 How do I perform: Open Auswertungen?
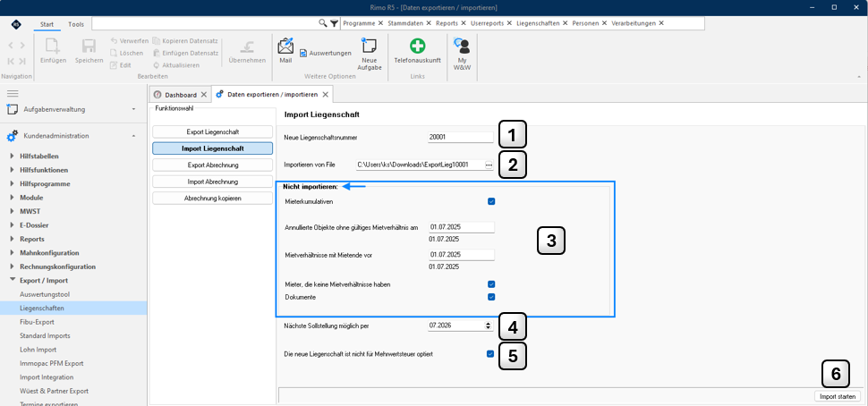326,53
